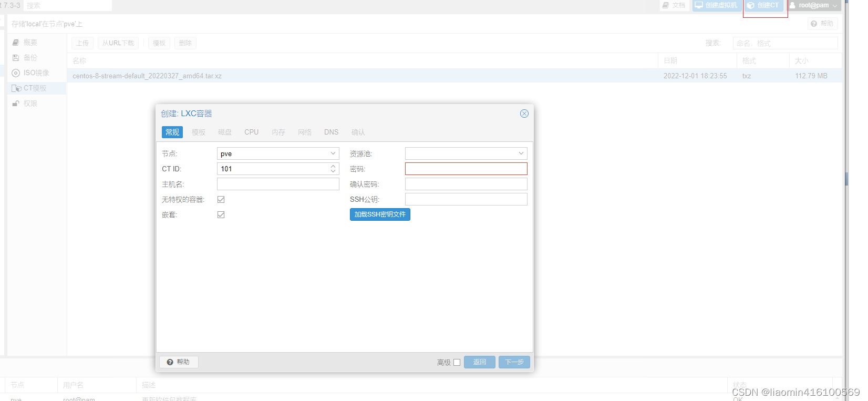The width and height of the screenshot is (868, 401).
Task: Click the 文档 button in the top bar
Action: [x=674, y=5]
